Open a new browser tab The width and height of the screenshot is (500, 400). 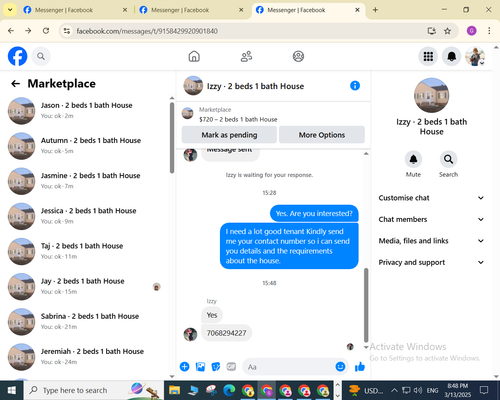click(x=375, y=10)
